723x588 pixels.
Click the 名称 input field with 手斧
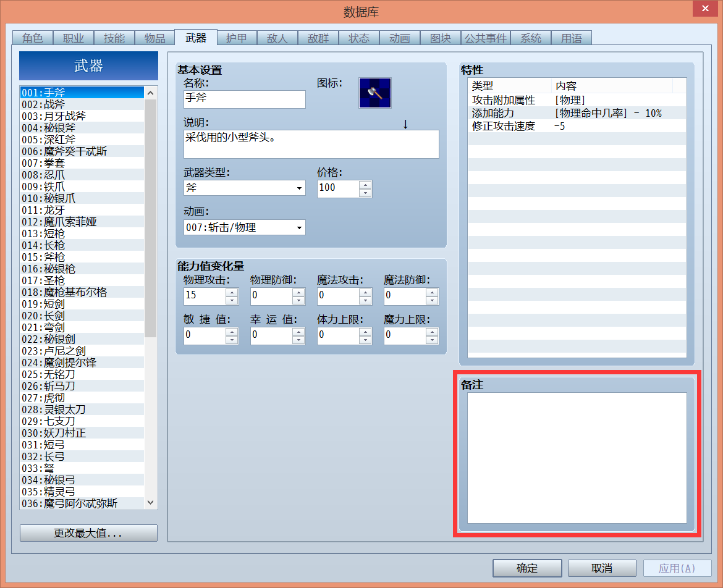(x=244, y=99)
